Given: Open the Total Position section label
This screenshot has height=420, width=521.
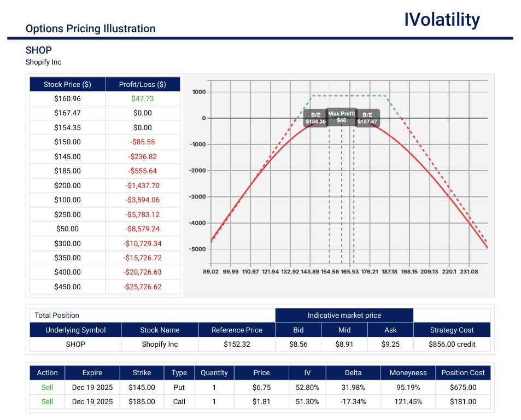Looking at the screenshot, I should click(x=57, y=315).
